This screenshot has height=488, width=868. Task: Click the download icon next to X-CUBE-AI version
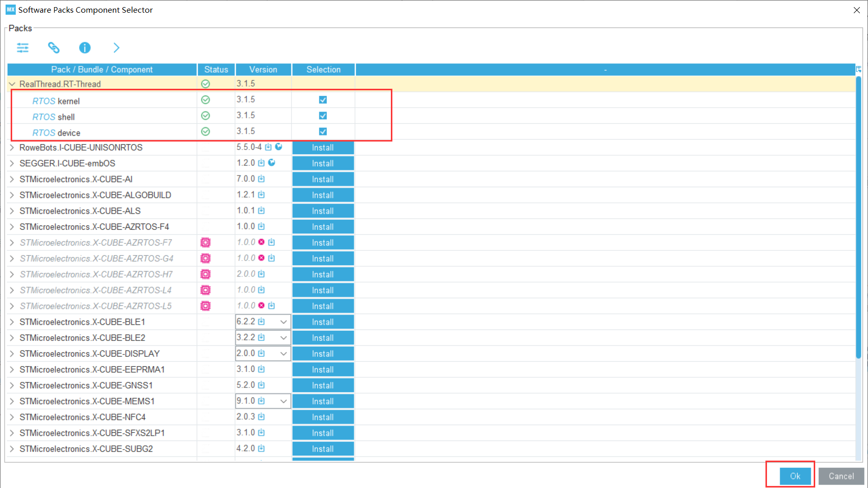261,179
